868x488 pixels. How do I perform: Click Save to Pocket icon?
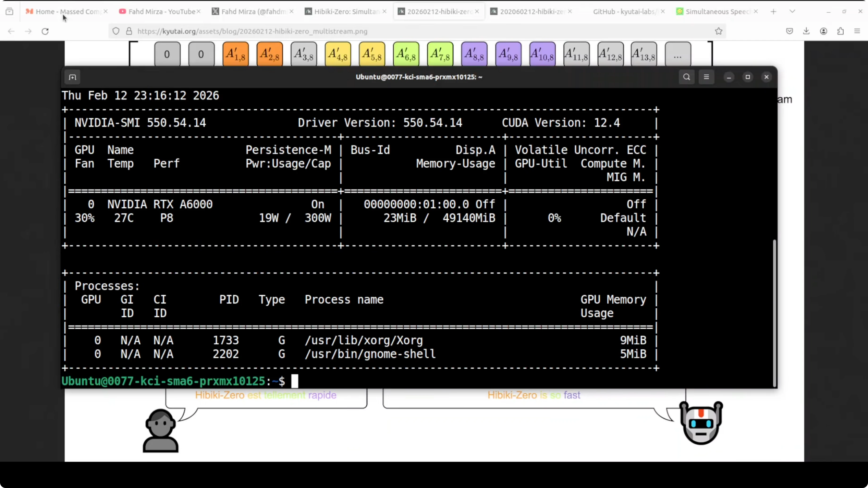[789, 31]
